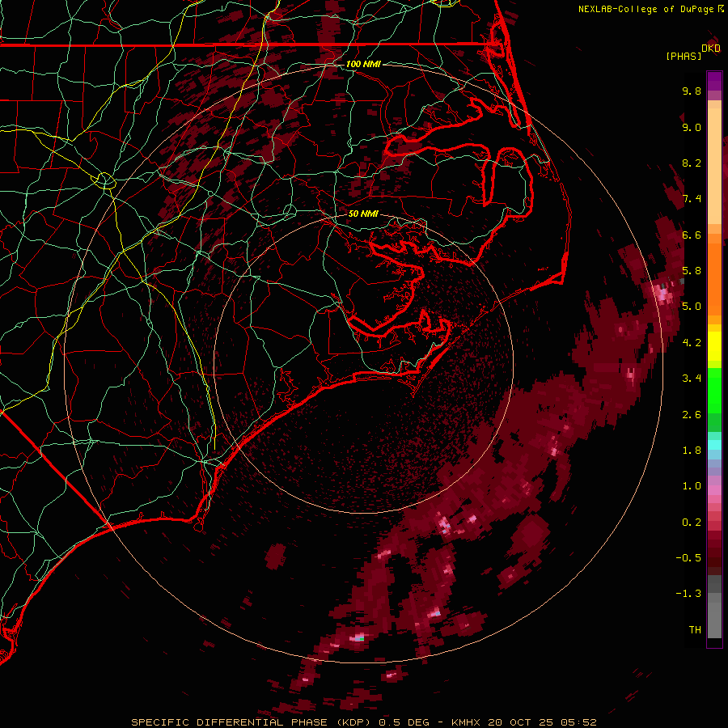Click the NEXLAB-College of DuPage label
728x728 pixels.
(650, 9)
